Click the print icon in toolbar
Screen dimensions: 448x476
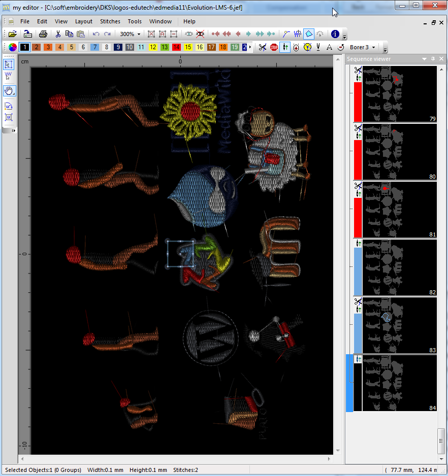pos(43,34)
